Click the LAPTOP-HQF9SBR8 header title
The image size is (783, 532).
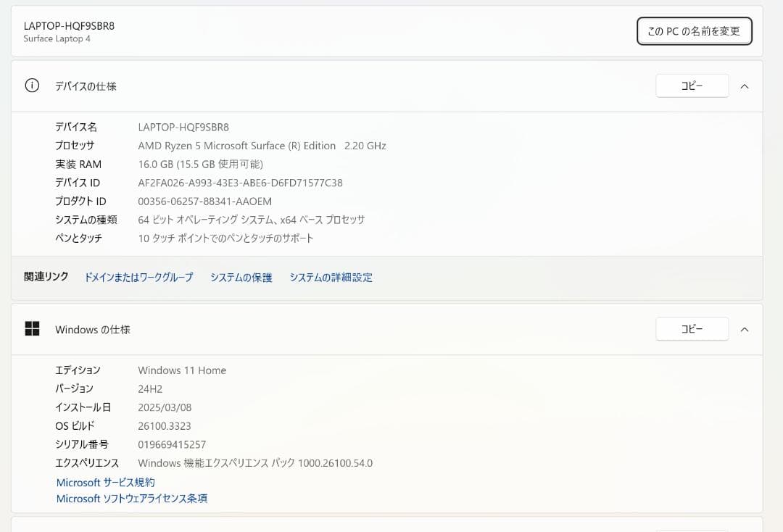pos(69,26)
